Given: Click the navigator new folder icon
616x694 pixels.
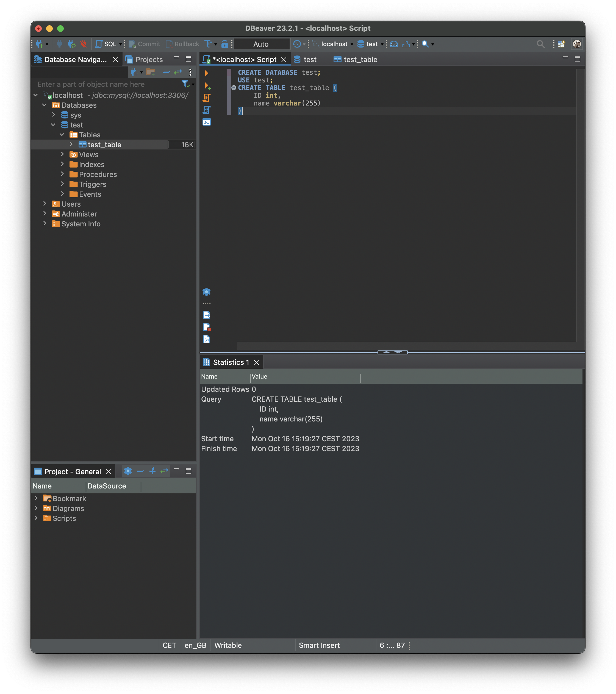Looking at the screenshot, I should click(x=151, y=72).
